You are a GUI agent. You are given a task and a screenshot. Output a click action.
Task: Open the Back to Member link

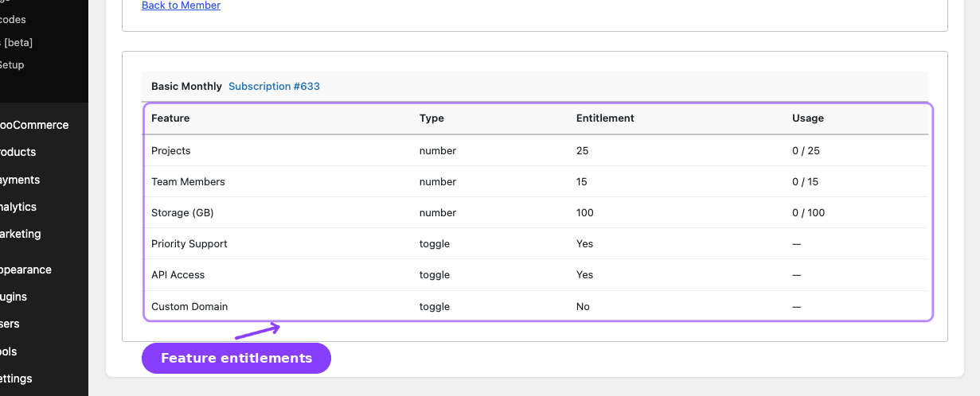(x=181, y=6)
